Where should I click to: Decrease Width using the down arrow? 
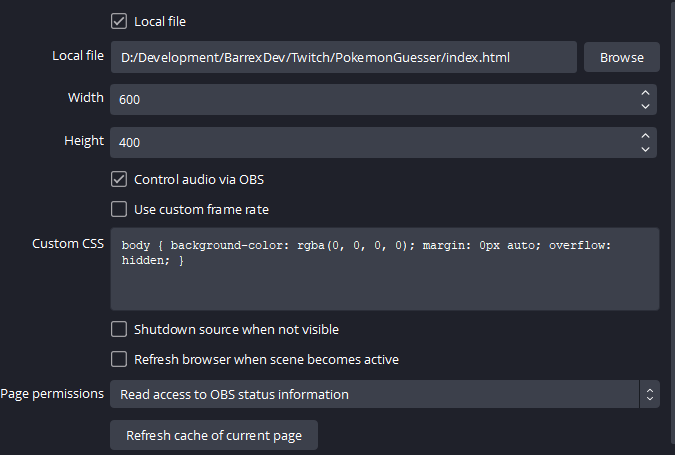pyautogui.click(x=645, y=107)
